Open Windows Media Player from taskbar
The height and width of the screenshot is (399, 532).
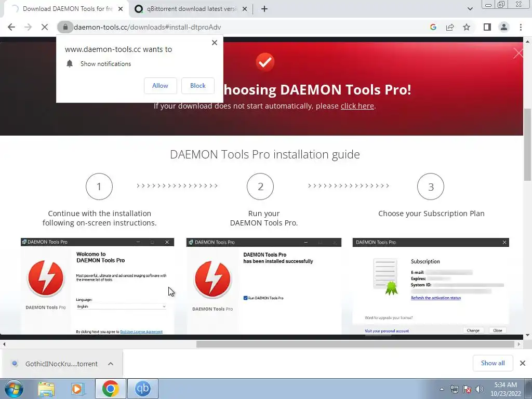[77, 389]
